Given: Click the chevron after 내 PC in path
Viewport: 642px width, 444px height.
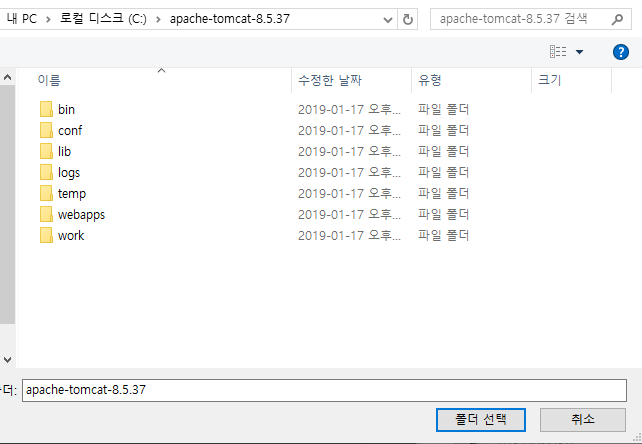Looking at the screenshot, I should [48, 19].
